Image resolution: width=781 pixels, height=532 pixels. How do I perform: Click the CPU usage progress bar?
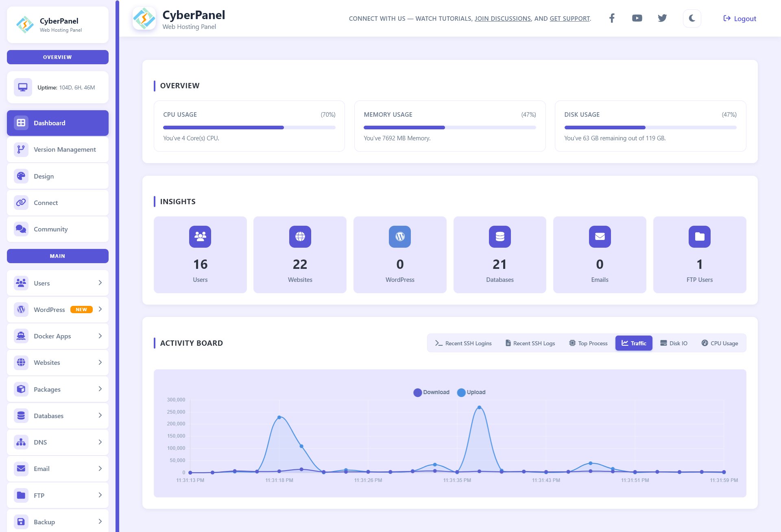coord(249,128)
